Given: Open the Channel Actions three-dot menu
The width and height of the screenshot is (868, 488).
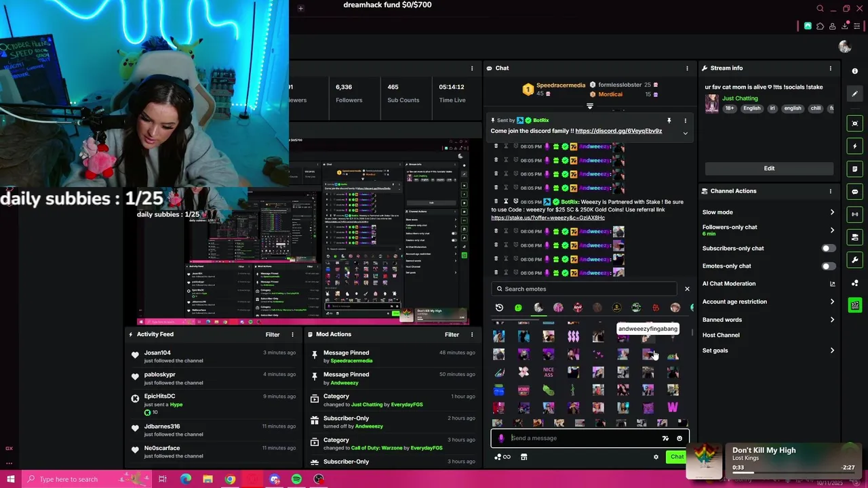Looking at the screenshot, I should [830, 191].
